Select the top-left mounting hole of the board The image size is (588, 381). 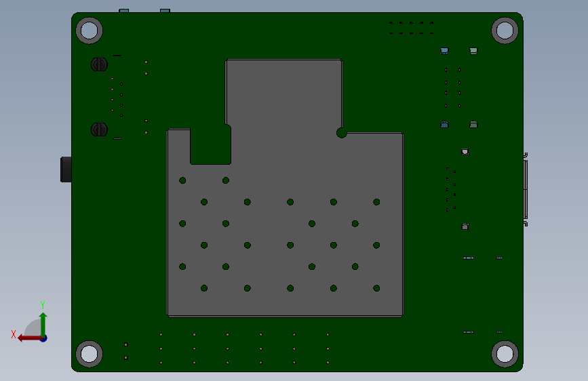[90, 31]
